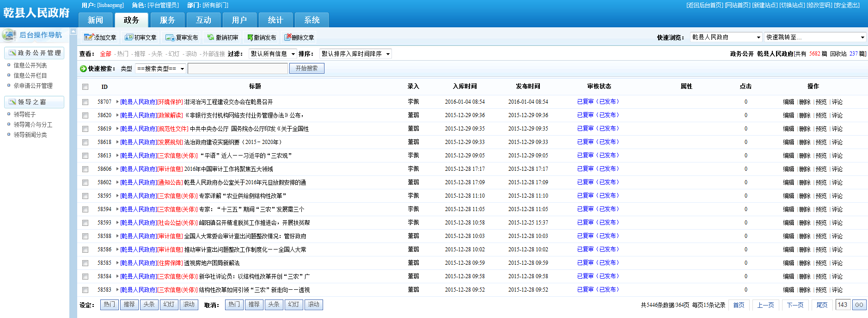Switch to the 政务 tab
The height and width of the screenshot is (318, 868).
pos(131,20)
